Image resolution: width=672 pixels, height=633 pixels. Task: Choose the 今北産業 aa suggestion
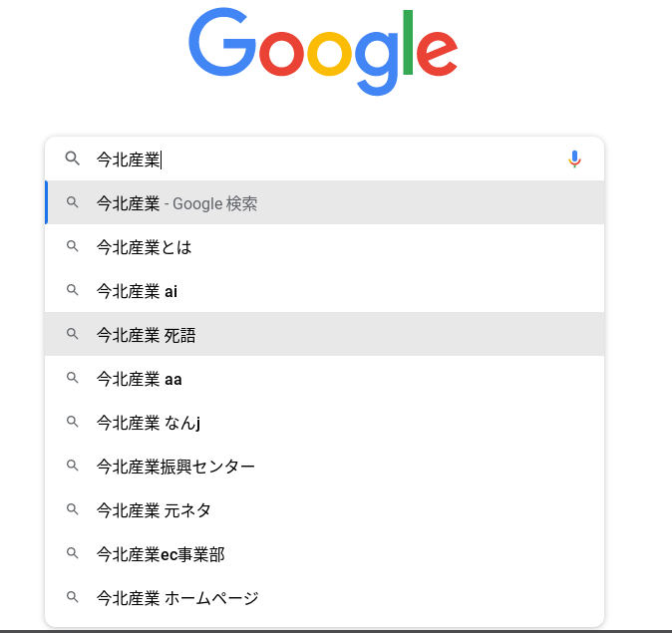click(140, 379)
